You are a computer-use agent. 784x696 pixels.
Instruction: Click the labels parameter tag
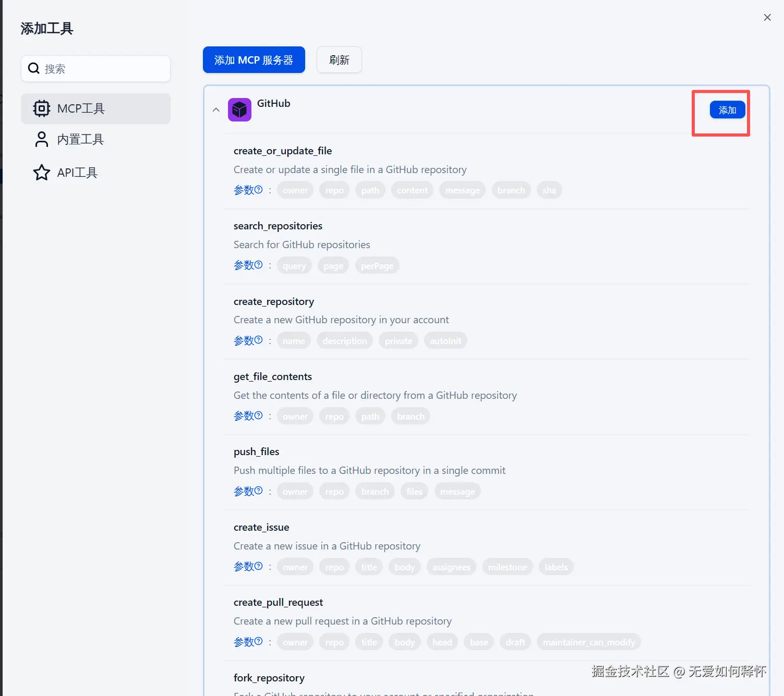(x=556, y=567)
